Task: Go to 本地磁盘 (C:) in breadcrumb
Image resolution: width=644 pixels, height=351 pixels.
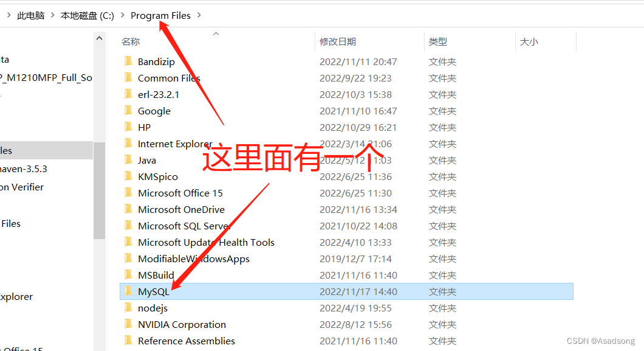Action: (x=87, y=16)
